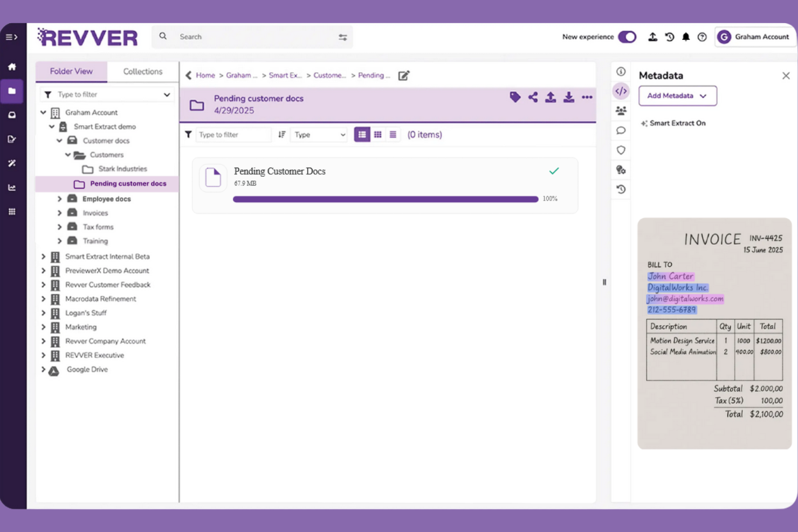Open the comments panel icon
798x532 pixels.
click(x=621, y=130)
